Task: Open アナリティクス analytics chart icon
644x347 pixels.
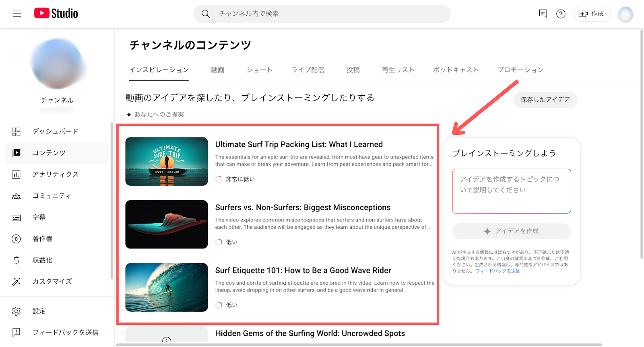Action: coord(16,174)
